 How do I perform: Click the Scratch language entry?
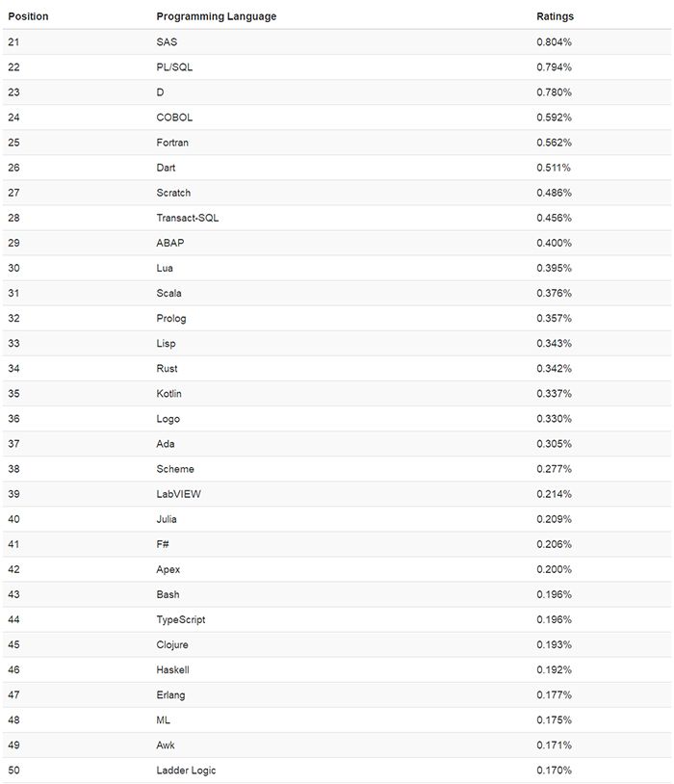pyautogui.click(x=173, y=193)
